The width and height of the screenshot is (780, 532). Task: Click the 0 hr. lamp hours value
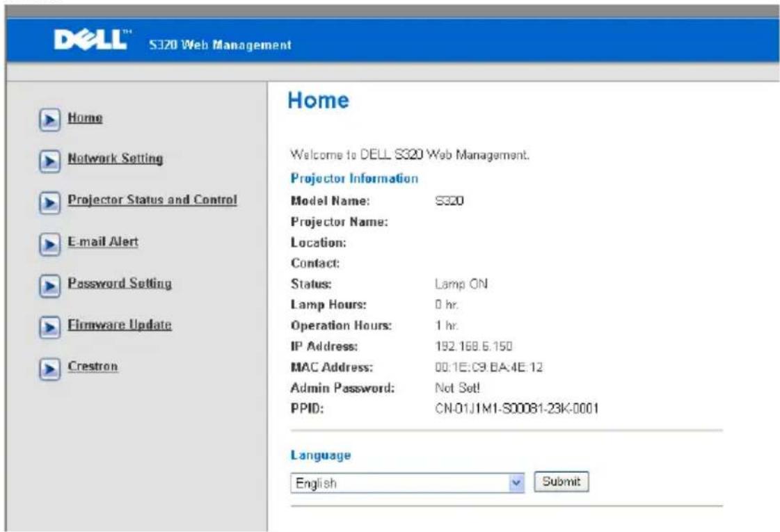coord(447,305)
